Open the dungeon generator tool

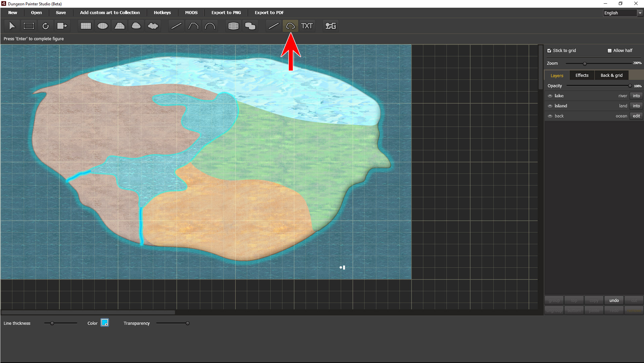tap(331, 26)
